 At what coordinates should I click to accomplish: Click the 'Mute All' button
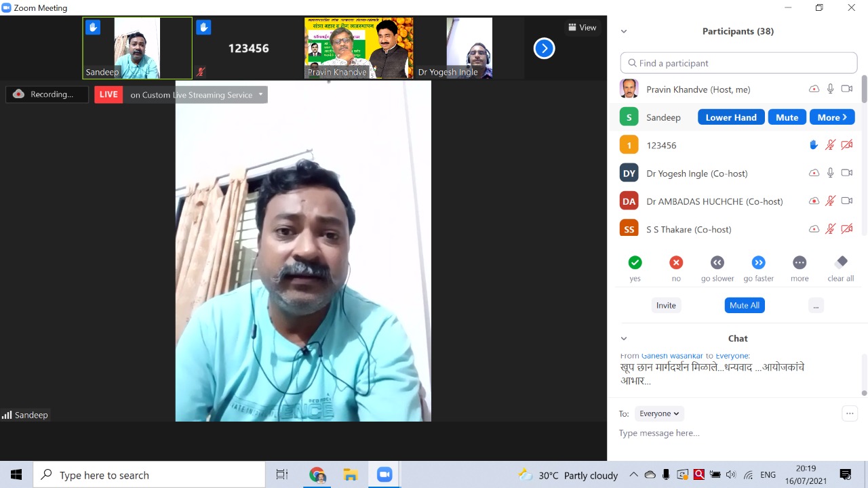744,306
